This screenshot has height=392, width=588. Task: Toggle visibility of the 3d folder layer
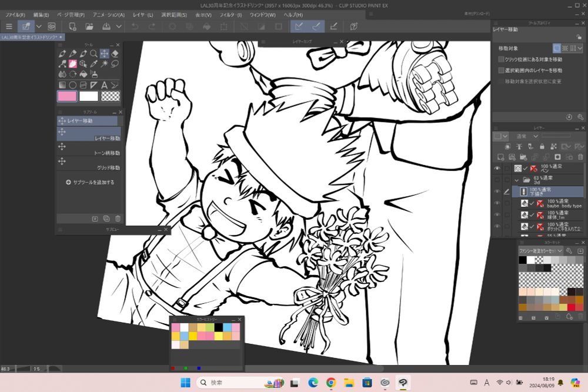click(x=497, y=180)
